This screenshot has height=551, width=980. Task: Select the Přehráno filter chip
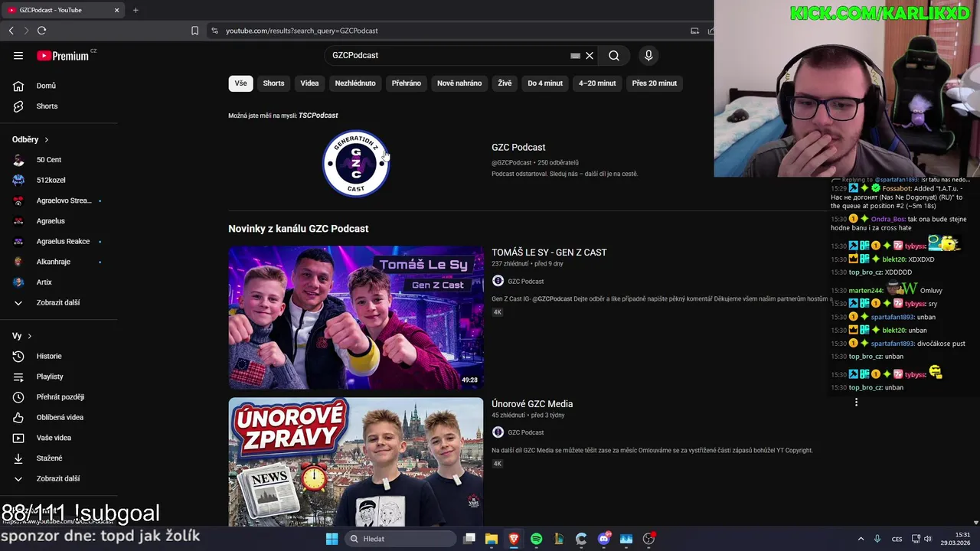[x=407, y=83]
